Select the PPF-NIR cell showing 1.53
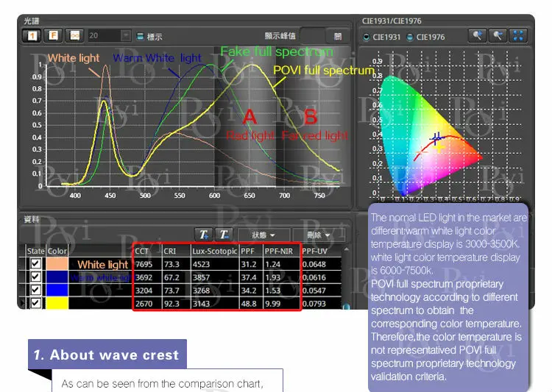The width and height of the screenshot is (552, 392). pos(282,291)
